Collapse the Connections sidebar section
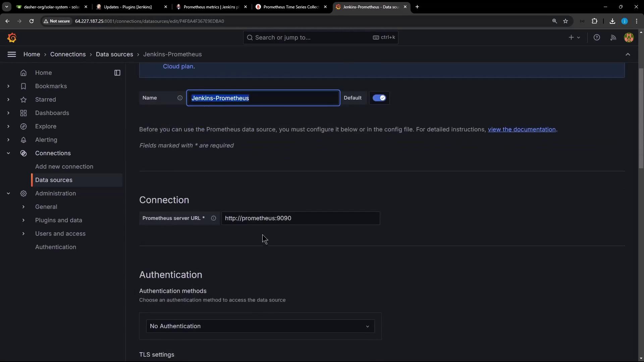This screenshot has height=362, width=644. click(x=8, y=153)
